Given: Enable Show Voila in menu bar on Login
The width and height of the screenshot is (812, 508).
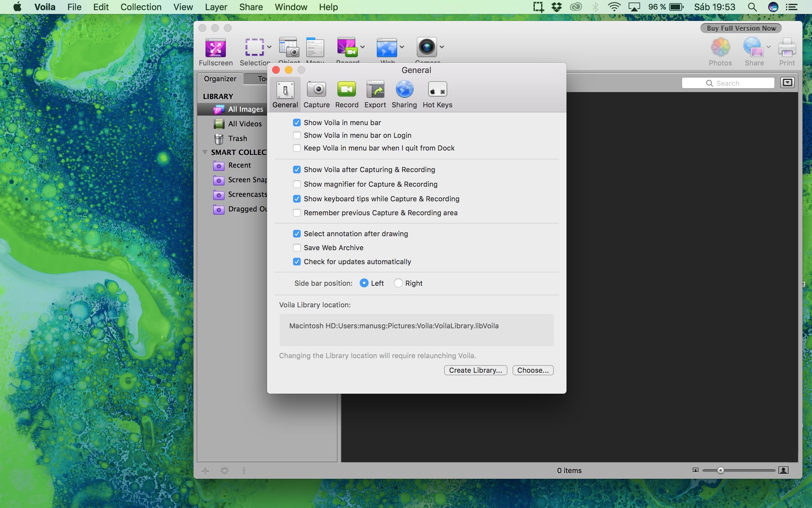Looking at the screenshot, I should coord(297,135).
